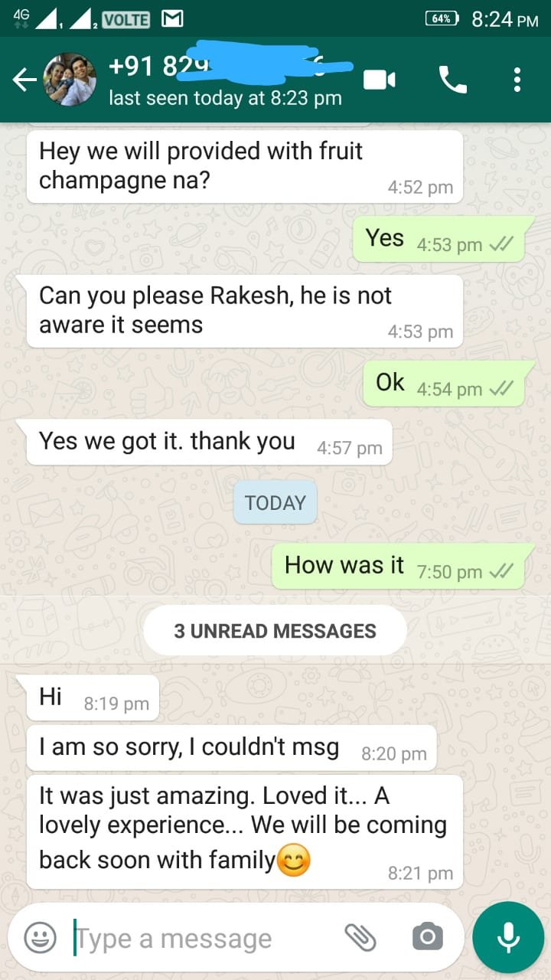Select the 'Yes we got it' message
Image resolution: width=551 pixels, height=980 pixels.
(x=210, y=442)
